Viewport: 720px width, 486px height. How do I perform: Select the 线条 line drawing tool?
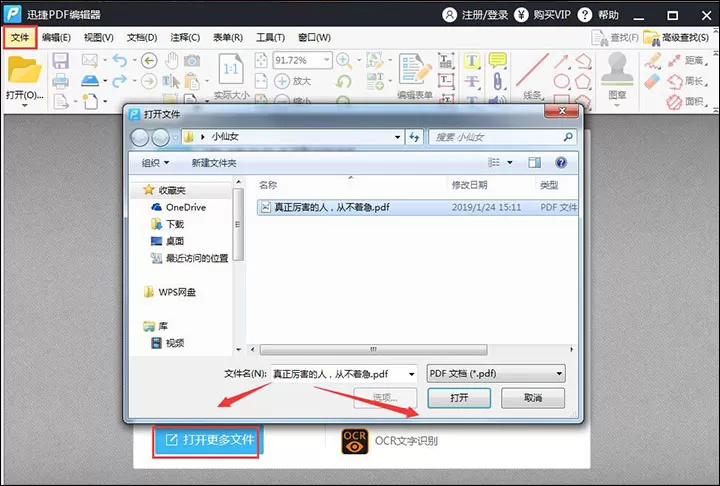tap(533, 76)
